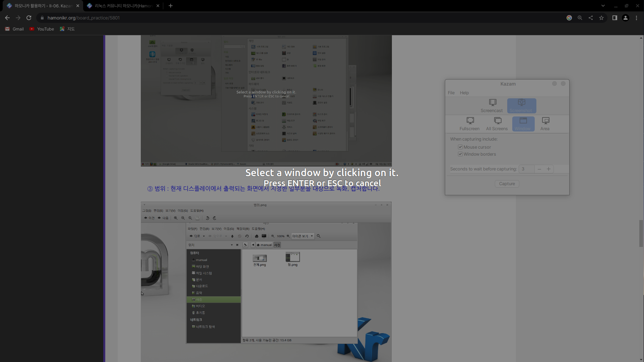
Task: Decrease seconds to wait with minus
Action: point(539,169)
